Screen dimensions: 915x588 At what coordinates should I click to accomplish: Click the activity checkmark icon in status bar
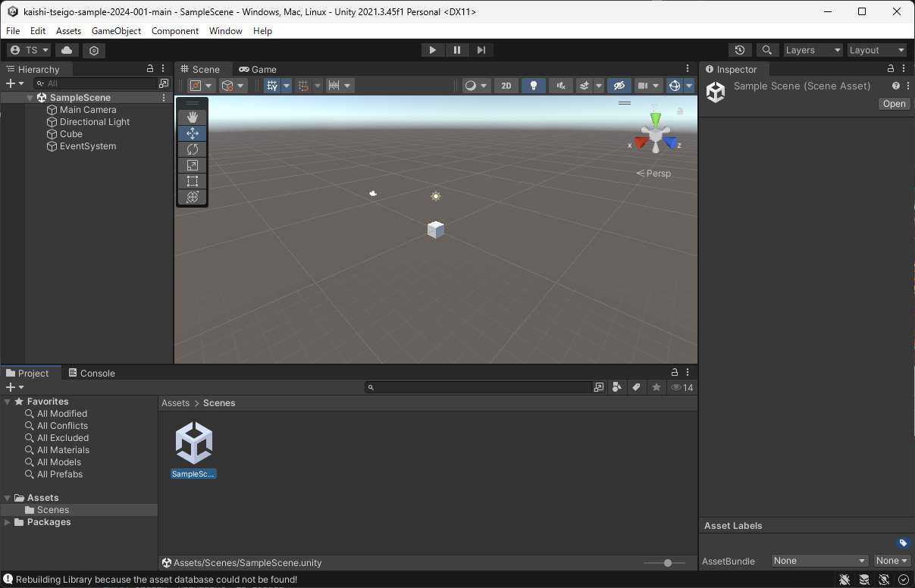click(903, 580)
